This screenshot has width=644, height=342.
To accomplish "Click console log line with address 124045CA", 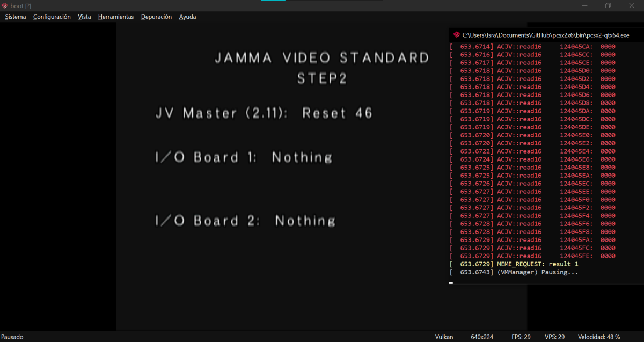I will pos(533,47).
